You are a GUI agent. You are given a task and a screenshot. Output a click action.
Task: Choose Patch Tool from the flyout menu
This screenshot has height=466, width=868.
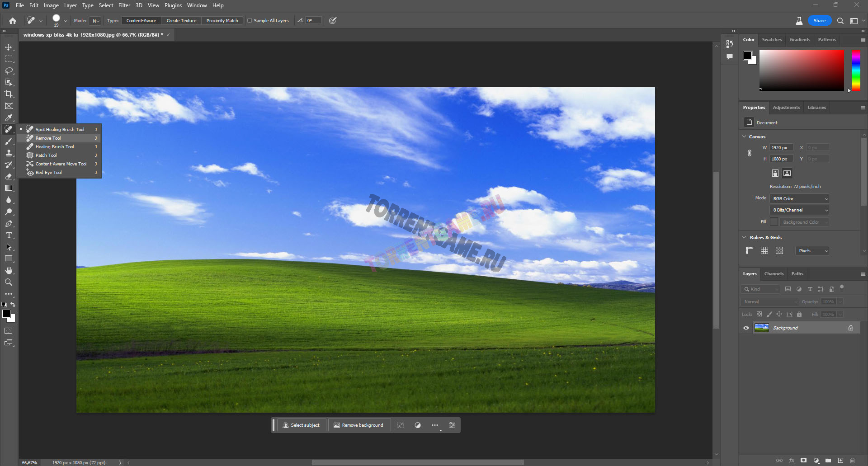point(46,155)
